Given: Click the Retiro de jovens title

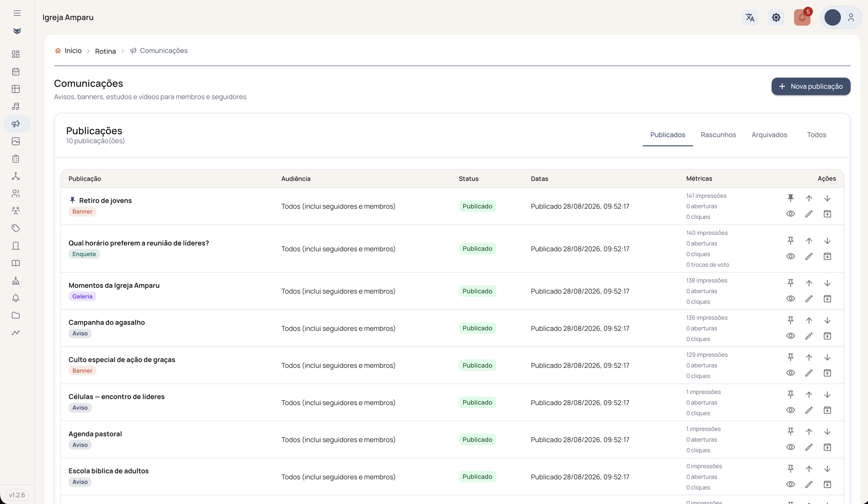Looking at the screenshot, I should (x=105, y=201).
